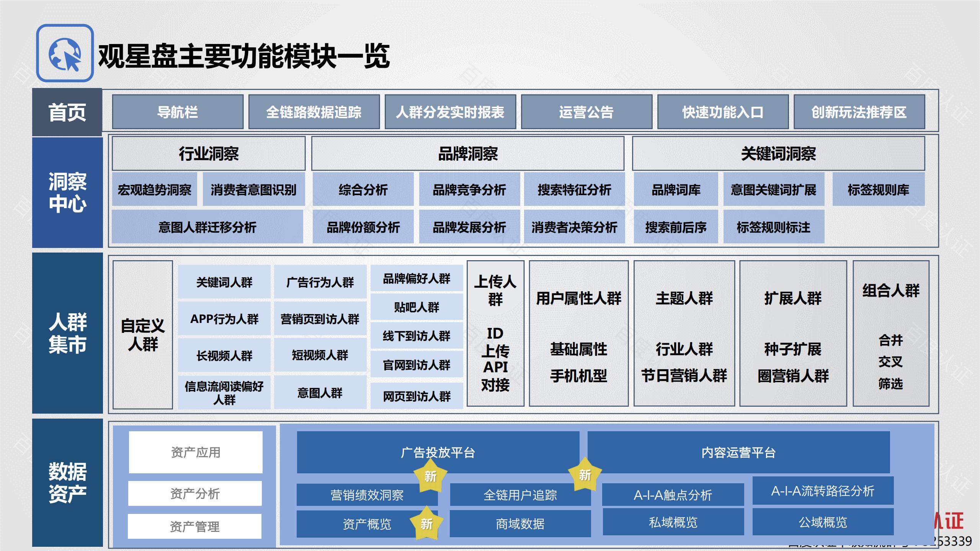Click the 上传人群 box
Screen dimensions: 980x551
click(495, 333)
